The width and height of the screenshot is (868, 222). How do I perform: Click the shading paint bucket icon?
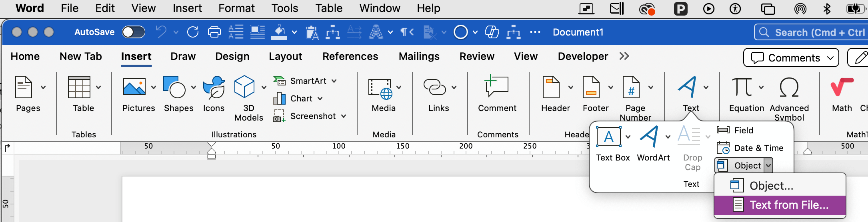coord(279,32)
